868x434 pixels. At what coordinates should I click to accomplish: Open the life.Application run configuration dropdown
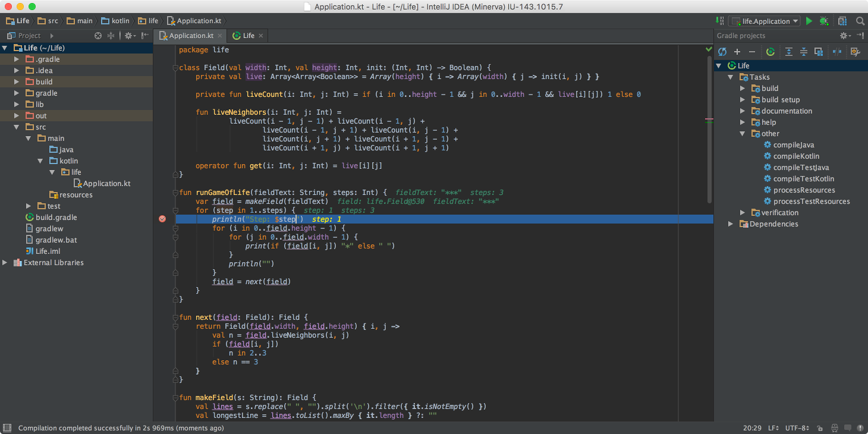(x=765, y=21)
